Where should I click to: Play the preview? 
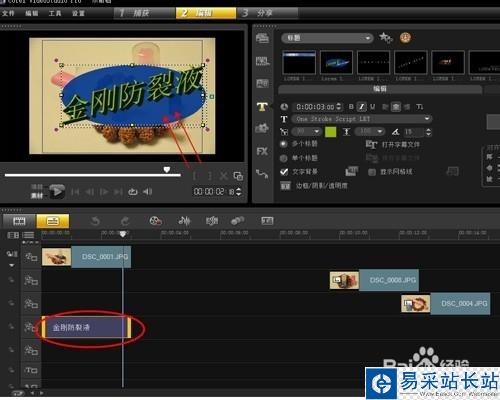pyautogui.click(x=57, y=191)
